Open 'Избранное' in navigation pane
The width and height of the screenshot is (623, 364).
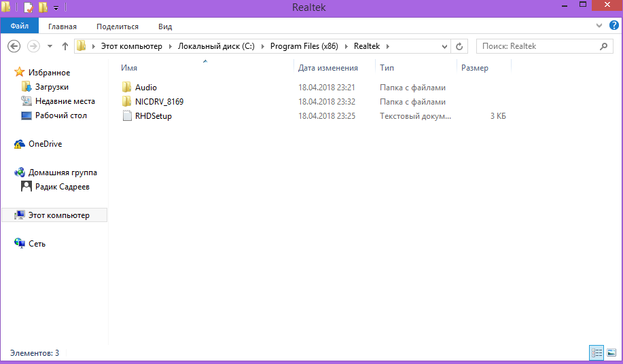50,73
